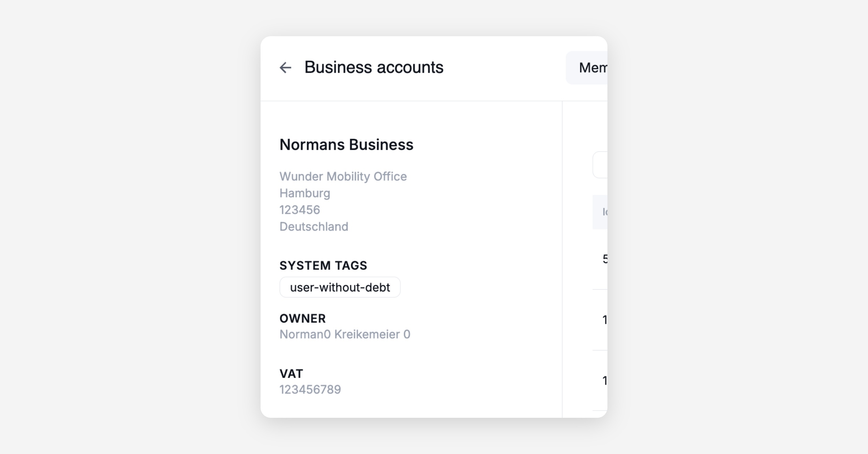Select the table row starting with 5

(x=603, y=259)
